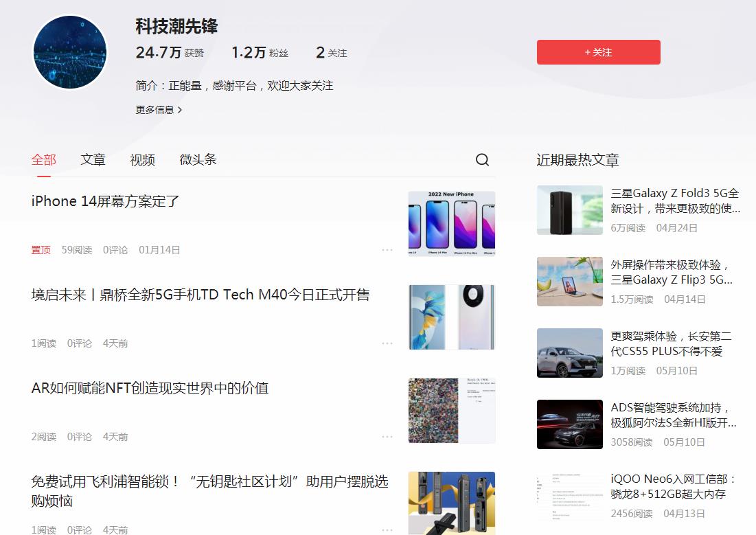The height and width of the screenshot is (535, 756).
Task: Click the 长安CS55 PLUS car thumbnail
Action: coord(570,352)
